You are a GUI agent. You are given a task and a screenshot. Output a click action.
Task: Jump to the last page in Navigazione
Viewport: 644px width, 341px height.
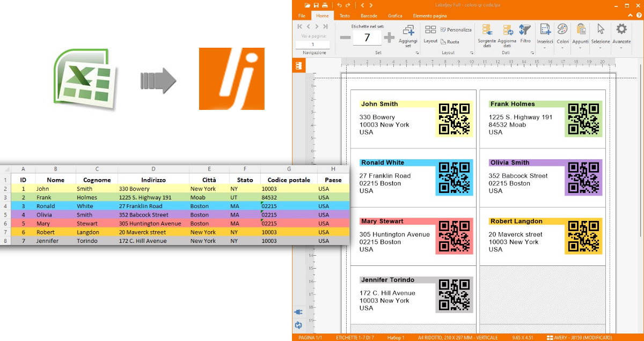(325, 26)
